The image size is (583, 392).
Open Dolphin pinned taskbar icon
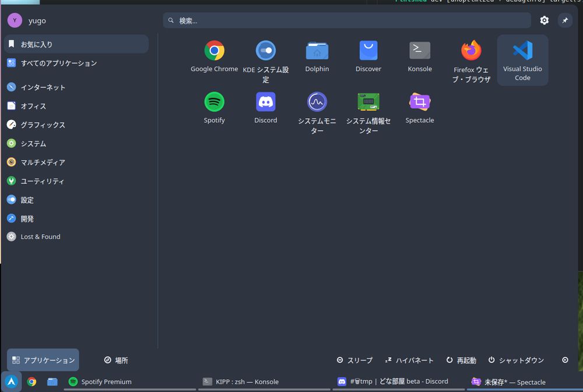(x=52, y=382)
